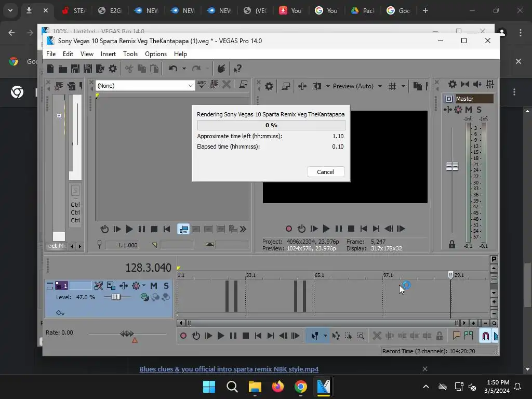Open Video Preview project settings gear

[x=269, y=86]
